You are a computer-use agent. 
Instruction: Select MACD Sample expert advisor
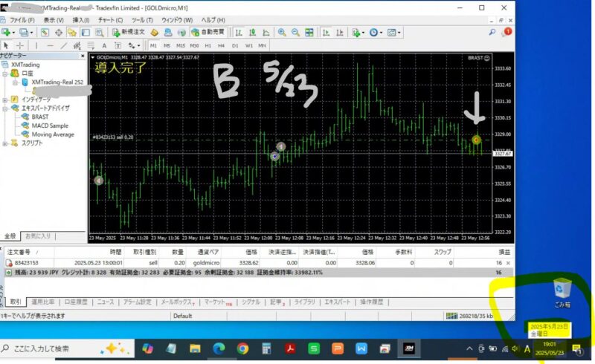tap(50, 126)
